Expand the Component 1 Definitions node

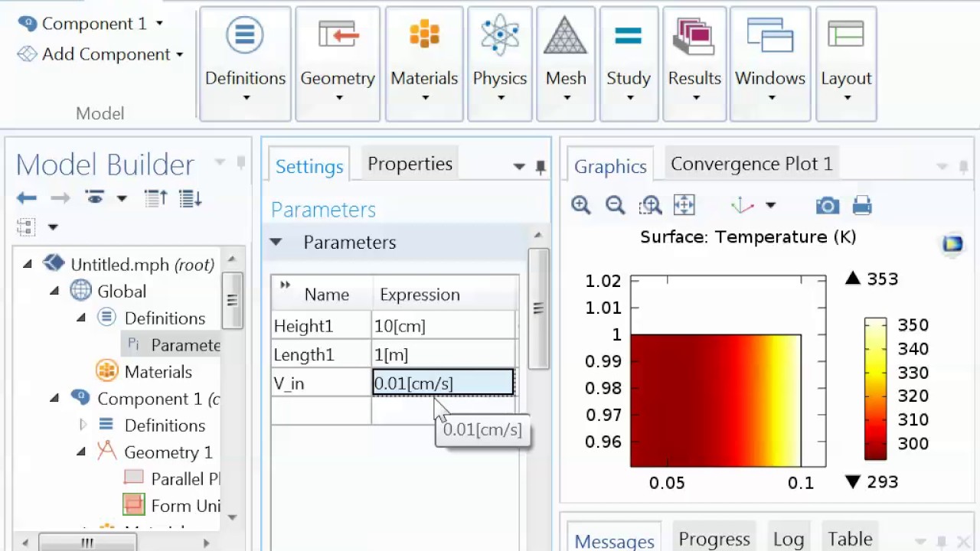(x=83, y=425)
